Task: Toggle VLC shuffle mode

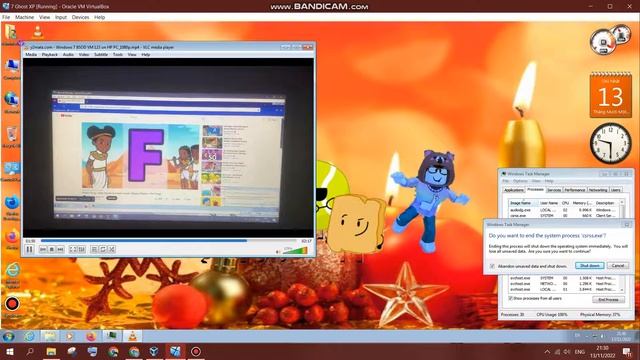Action: click(x=111, y=249)
